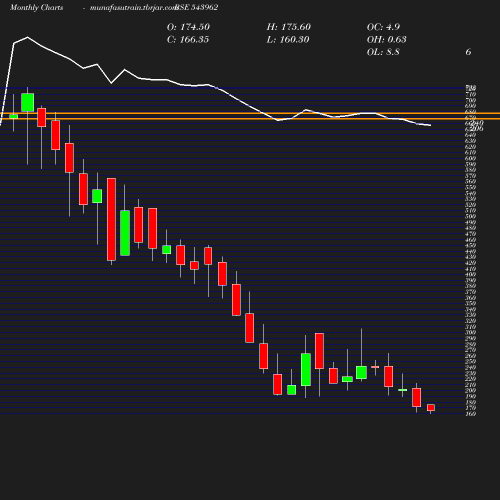
Task: Click the 450 price axis label
Action: coord(470,245)
